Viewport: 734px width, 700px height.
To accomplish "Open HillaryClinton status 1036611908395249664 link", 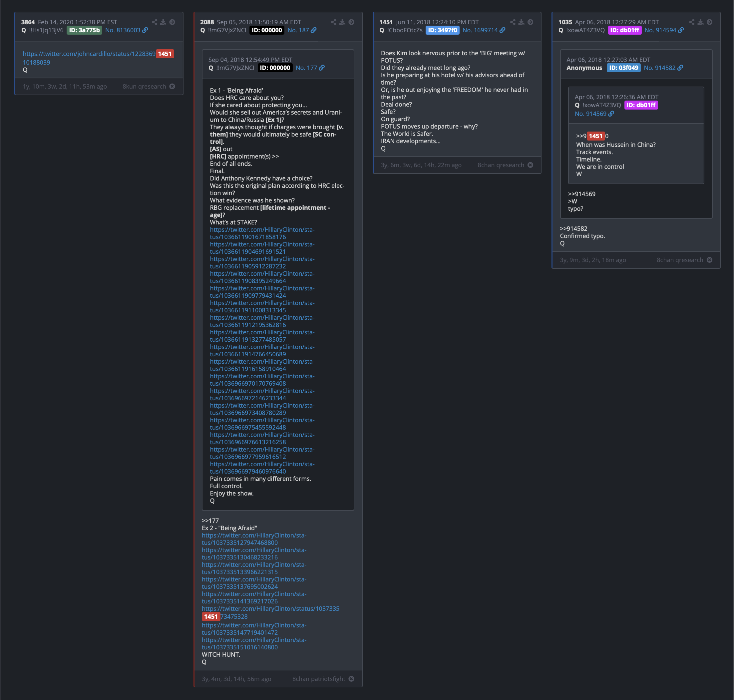I will (262, 277).
